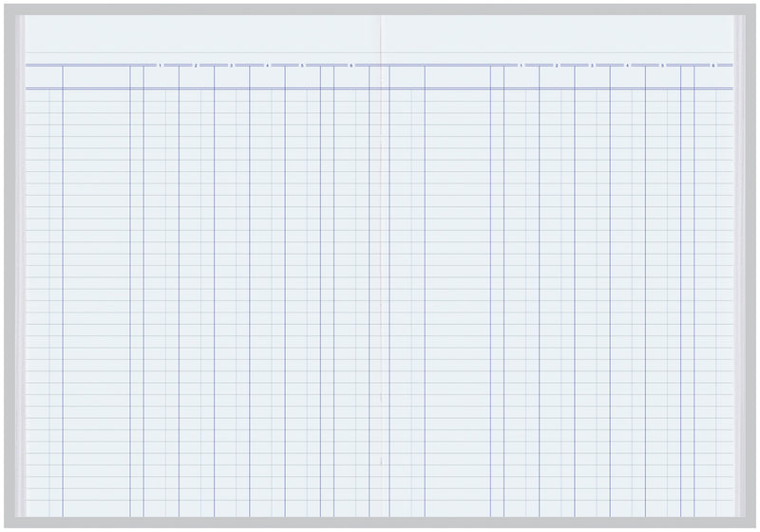The height and width of the screenshot is (532, 760).
Task: Click column number 2 on the left page
Action: (196, 66)
